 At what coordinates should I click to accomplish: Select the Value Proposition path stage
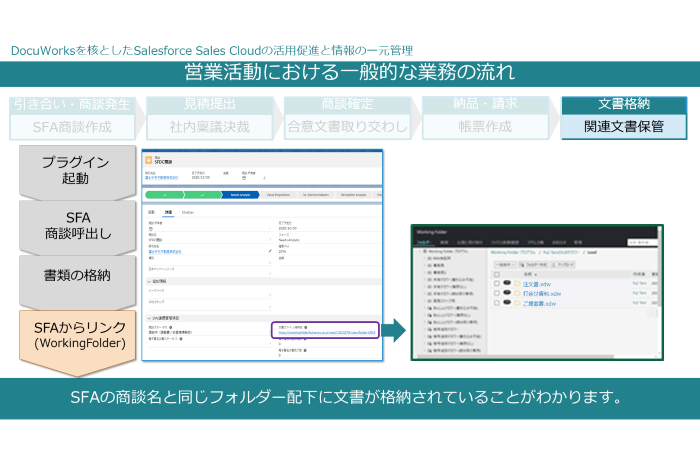[x=279, y=195]
